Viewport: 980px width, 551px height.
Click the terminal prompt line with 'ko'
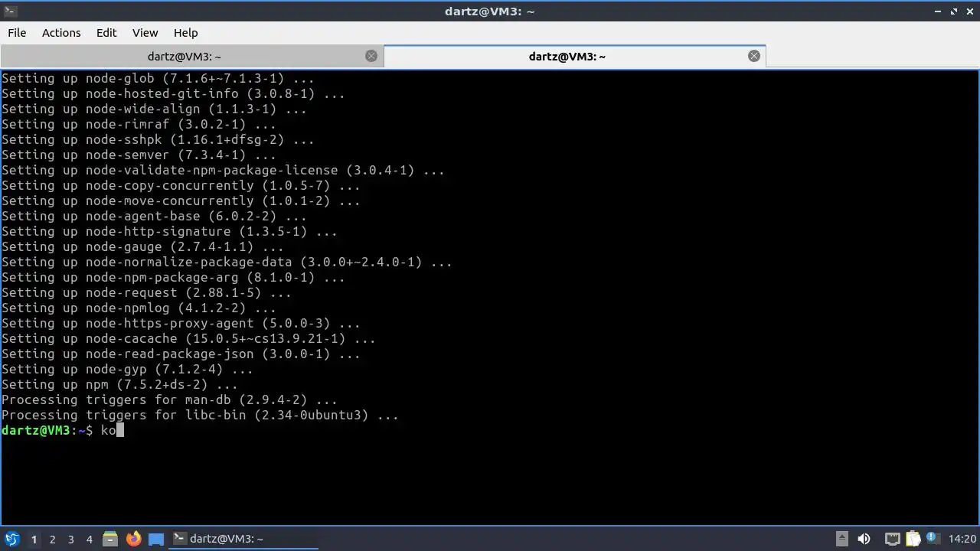pos(63,430)
